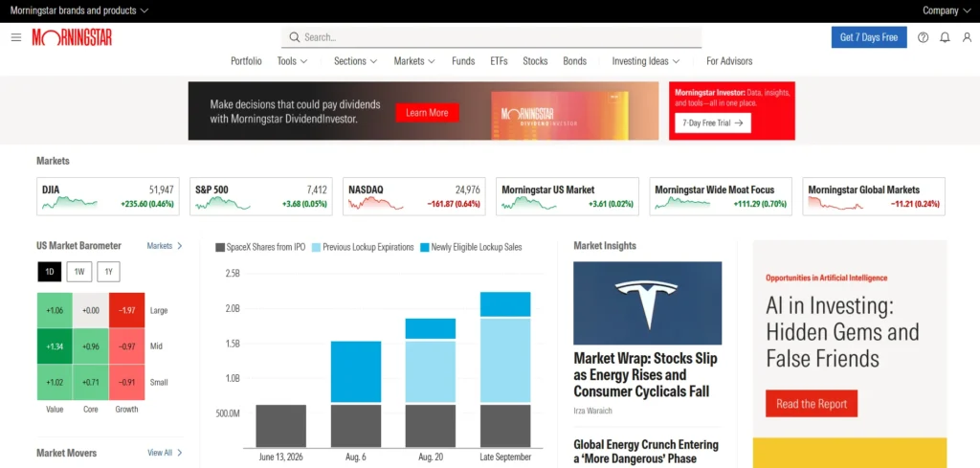Select the 1Y barometer period
The image size is (980, 468).
pos(108,272)
